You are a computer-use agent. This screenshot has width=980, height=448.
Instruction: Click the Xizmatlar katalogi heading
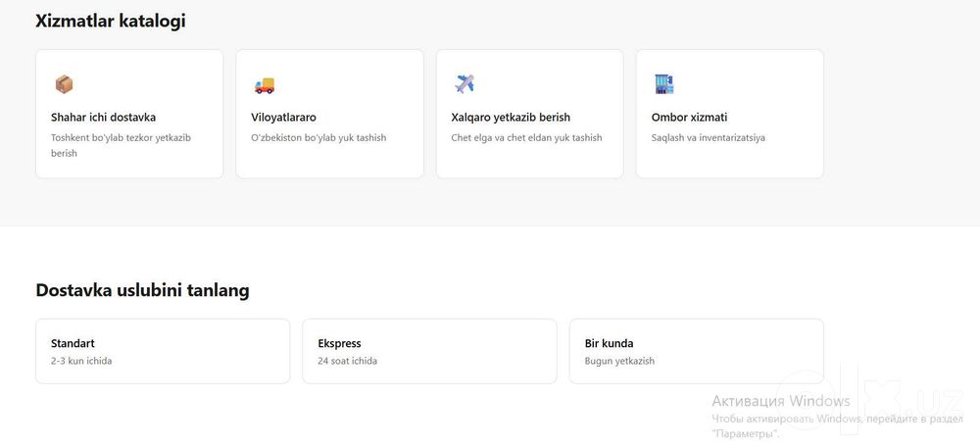pos(111,21)
